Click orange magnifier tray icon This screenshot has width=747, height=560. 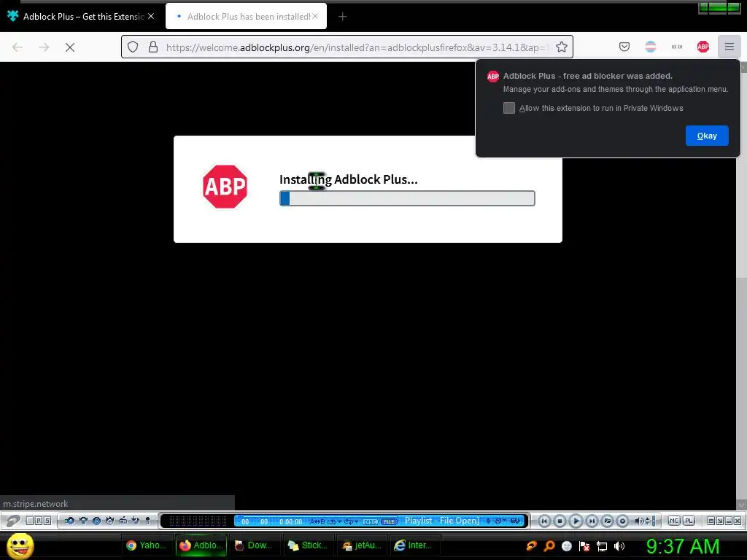click(x=549, y=546)
